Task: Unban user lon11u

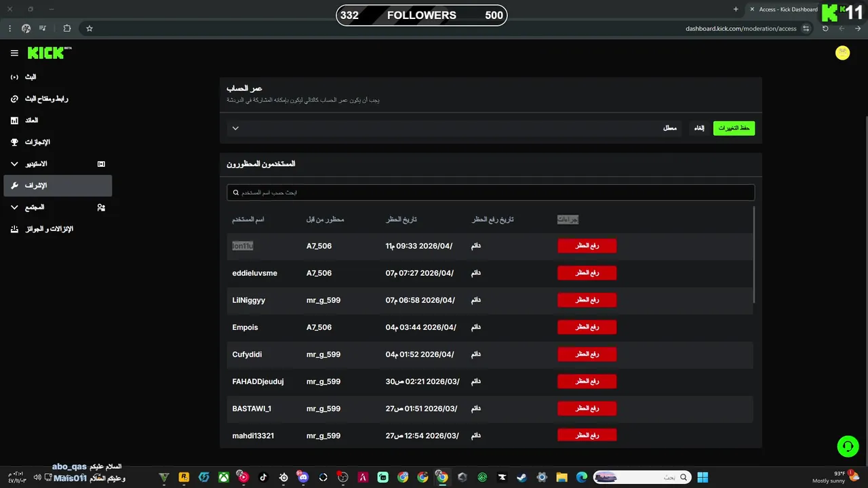Action: (587, 246)
